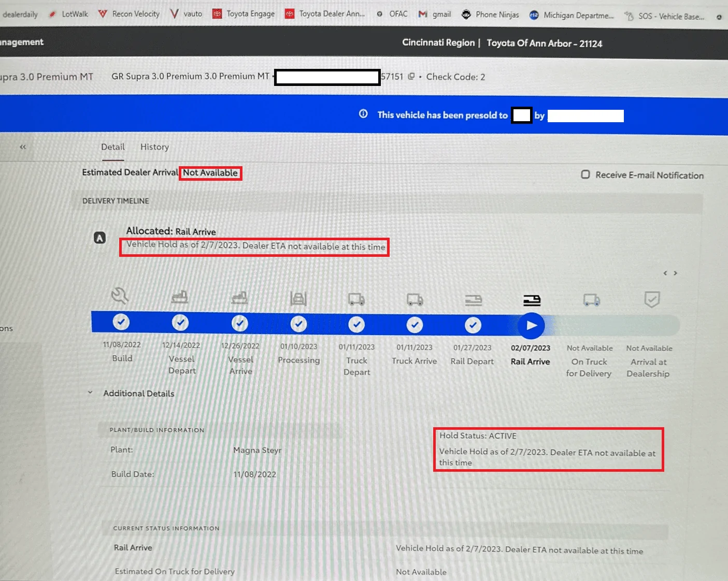Click the Vessel Arrive checkmark marker
Screen dimensions: 728x581
(239, 324)
